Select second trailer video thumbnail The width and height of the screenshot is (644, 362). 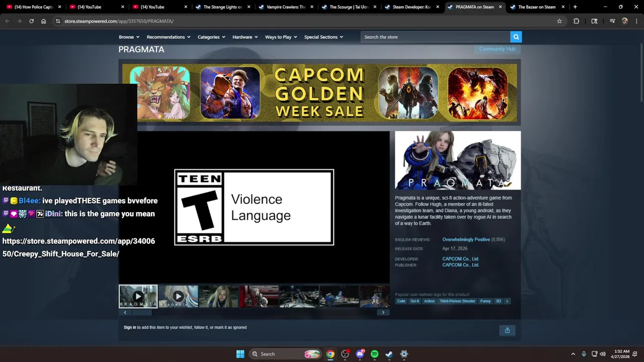(x=178, y=296)
